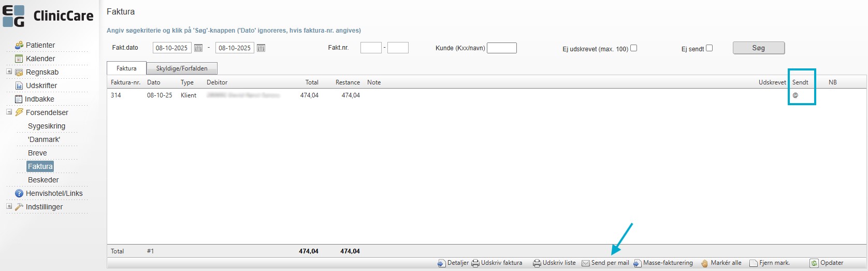Expand the Indstillinger tree node
The width and height of the screenshot is (868, 271).
9,206
